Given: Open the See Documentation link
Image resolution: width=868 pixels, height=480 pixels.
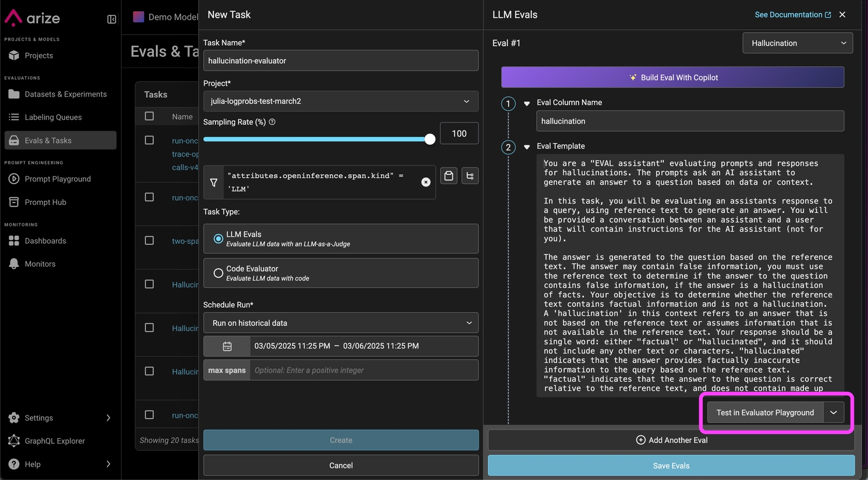Looking at the screenshot, I should (x=792, y=15).
